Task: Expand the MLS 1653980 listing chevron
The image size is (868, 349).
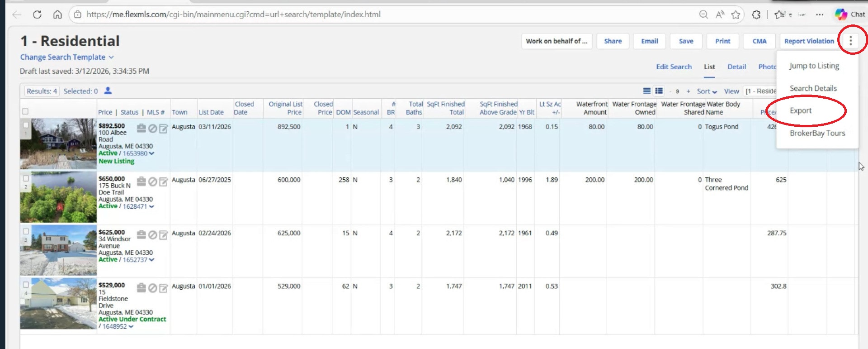Action: [152, 153]
